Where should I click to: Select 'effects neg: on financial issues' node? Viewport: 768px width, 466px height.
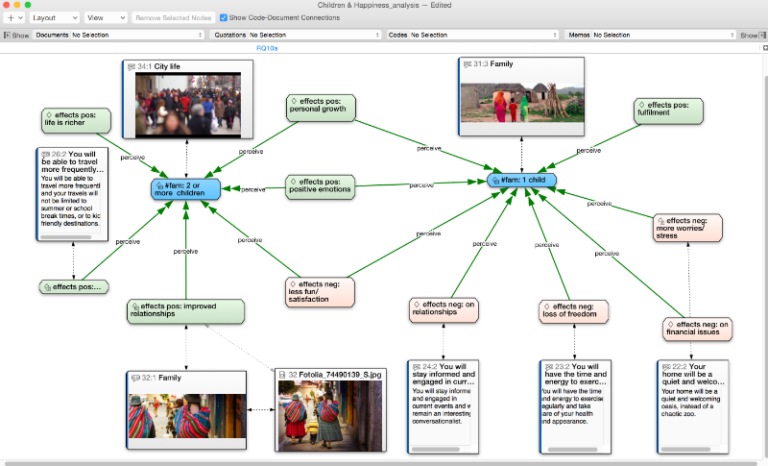pos(698,328)
